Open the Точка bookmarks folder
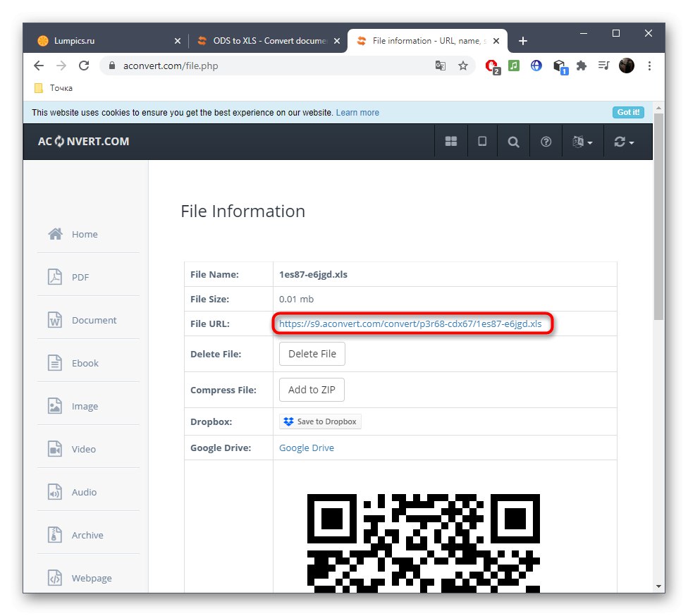The height and width of the screenshot is (616, 688). pyautogui.click(x=54, y=88)
